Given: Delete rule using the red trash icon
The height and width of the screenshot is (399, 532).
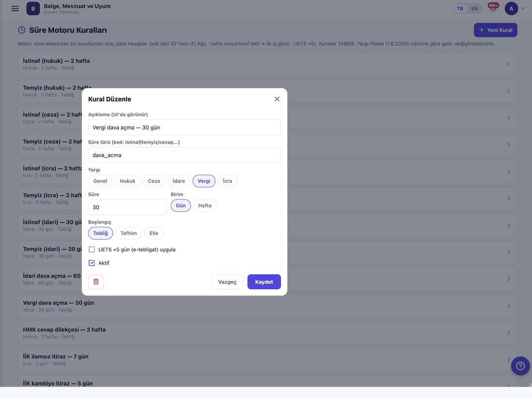Looking at the screenshot, I should click(x=96, y=281).
